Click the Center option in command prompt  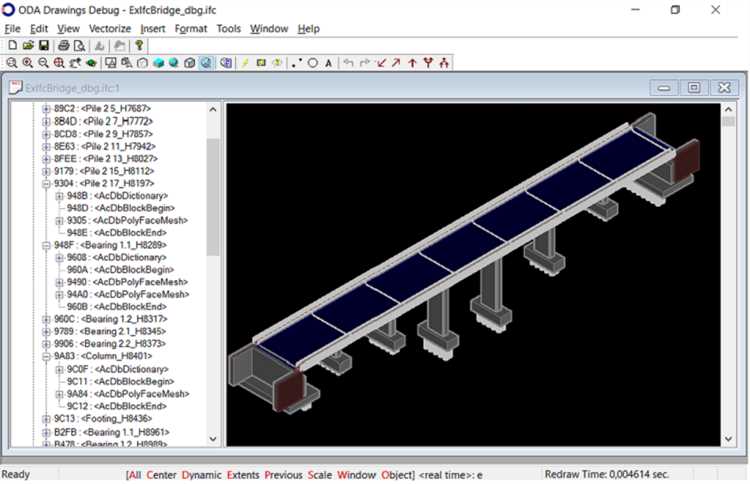pyautogui.click(x=161, y=475)
